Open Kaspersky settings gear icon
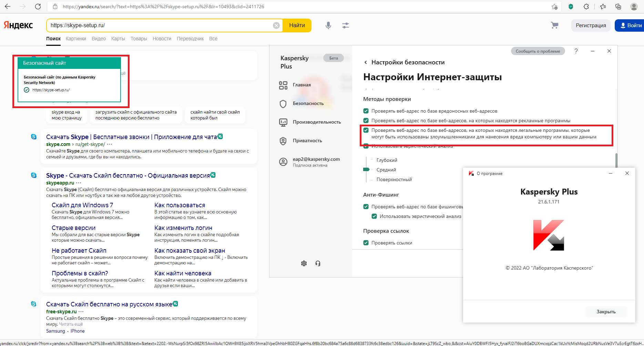 [304, 263]
